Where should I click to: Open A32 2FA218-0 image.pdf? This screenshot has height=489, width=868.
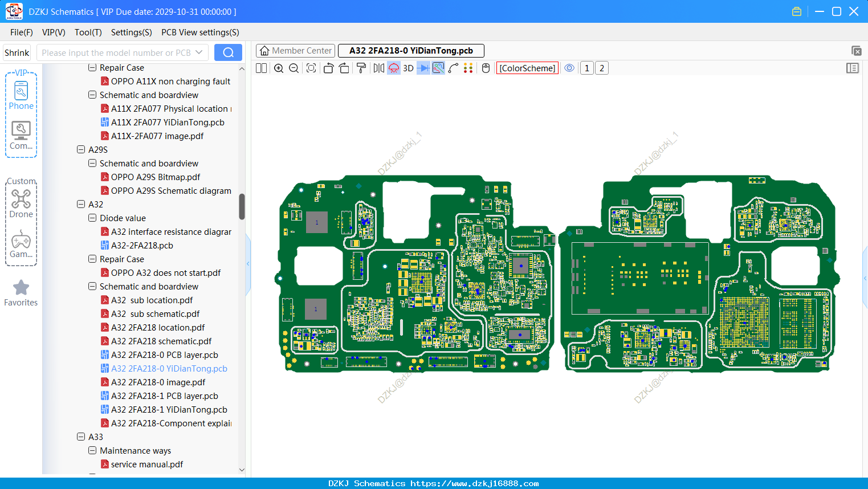158,382
